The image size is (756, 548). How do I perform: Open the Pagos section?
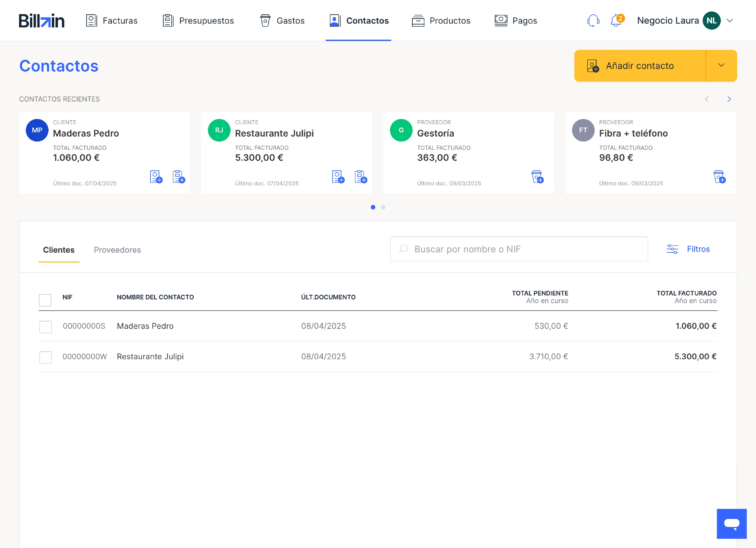(x=516, y=21)
